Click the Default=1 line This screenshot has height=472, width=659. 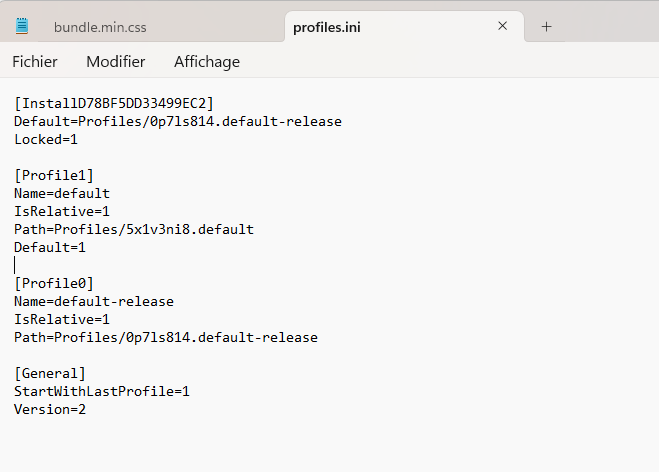(x=50, y=247)
